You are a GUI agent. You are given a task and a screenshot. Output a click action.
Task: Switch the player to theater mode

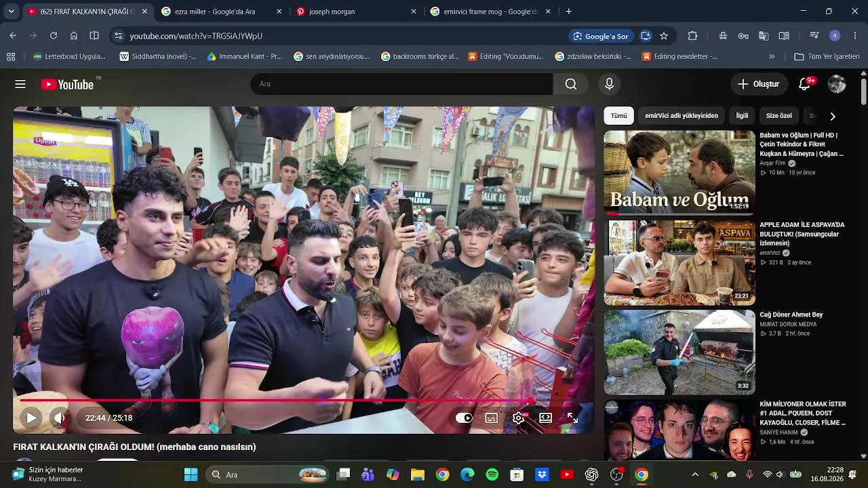tap(546, 418)
